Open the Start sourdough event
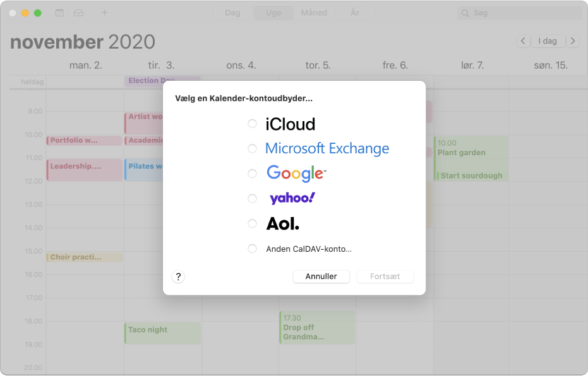 [x=472, y=175]
